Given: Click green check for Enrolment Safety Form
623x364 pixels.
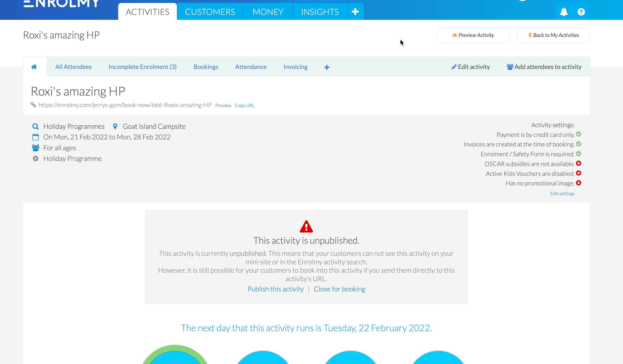Looking at the screenshot, I should coord(578,154).
